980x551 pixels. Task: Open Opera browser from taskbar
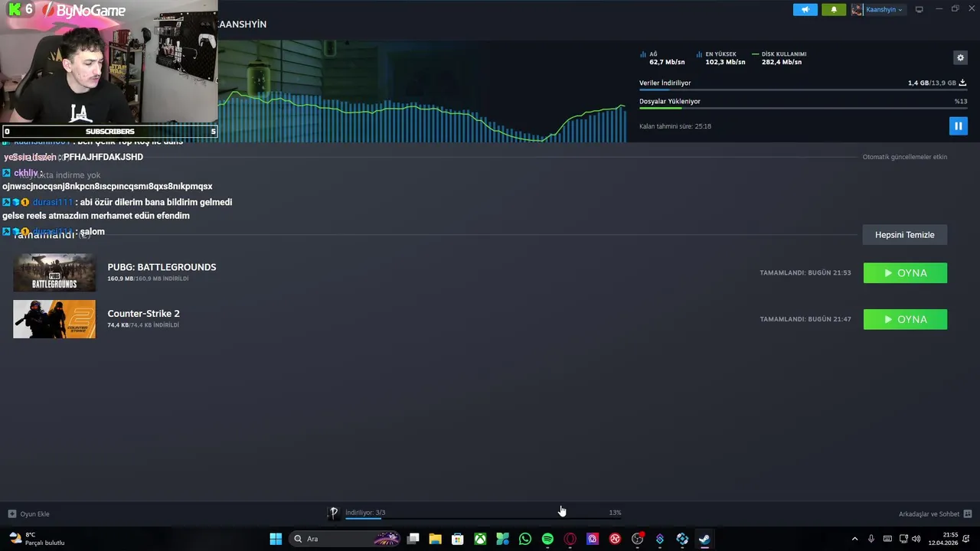tap(570, 539)
